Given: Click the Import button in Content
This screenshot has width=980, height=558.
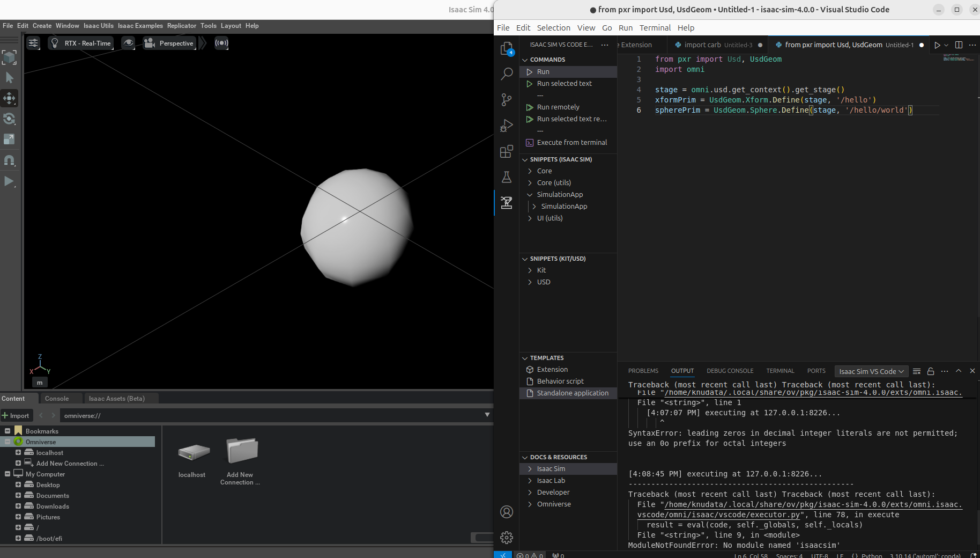Looking at the screenshot, I should 16,416.
